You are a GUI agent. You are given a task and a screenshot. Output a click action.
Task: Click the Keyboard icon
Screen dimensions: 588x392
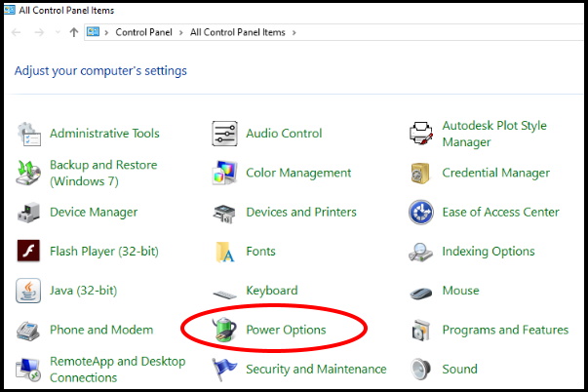coord(224,294)
